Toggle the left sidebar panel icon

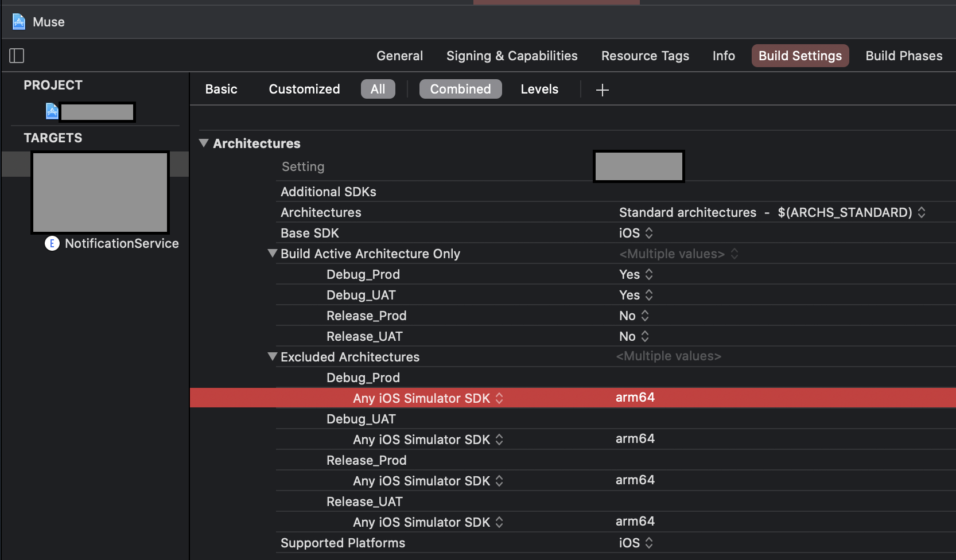(x=17, y=56)
